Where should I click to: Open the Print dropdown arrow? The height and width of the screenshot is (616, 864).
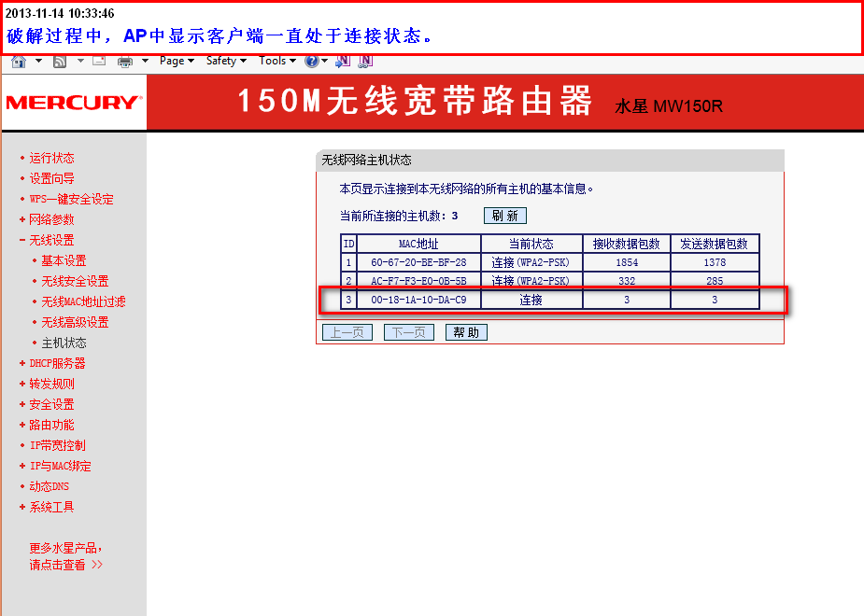[145, 61]
